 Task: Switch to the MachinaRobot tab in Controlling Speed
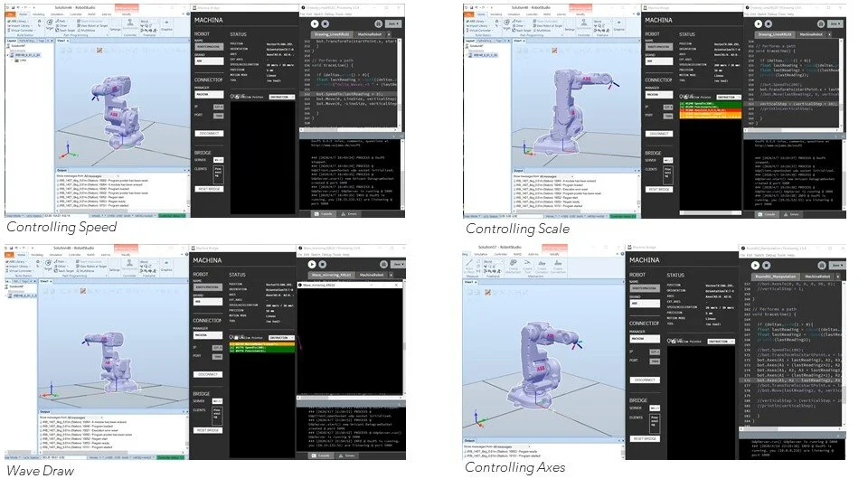tap(369, 34)
